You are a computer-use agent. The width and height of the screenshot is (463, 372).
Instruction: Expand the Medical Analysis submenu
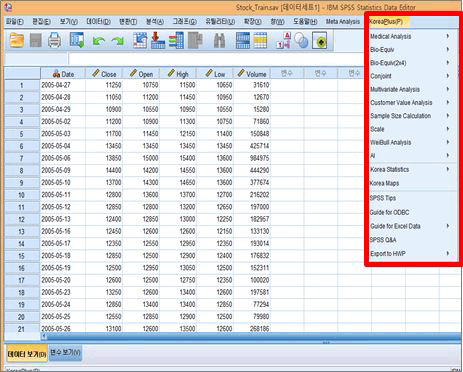coord(411,36)
